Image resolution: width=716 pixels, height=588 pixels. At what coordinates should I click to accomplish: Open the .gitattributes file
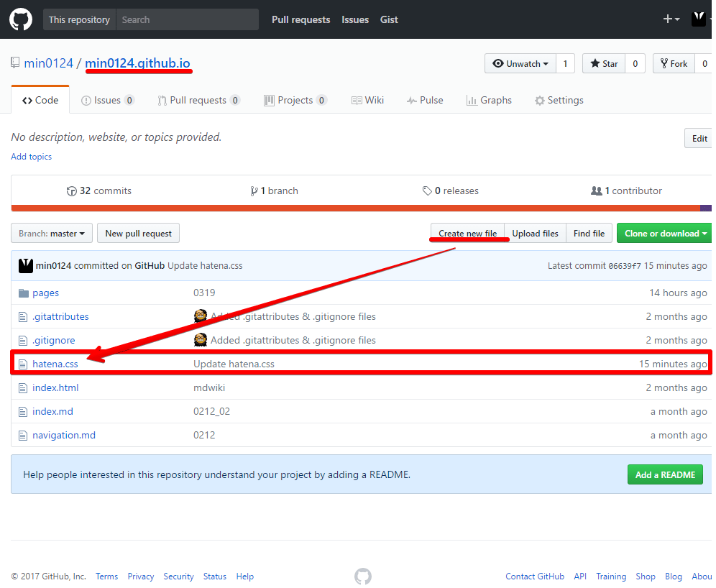coord(60,316)
